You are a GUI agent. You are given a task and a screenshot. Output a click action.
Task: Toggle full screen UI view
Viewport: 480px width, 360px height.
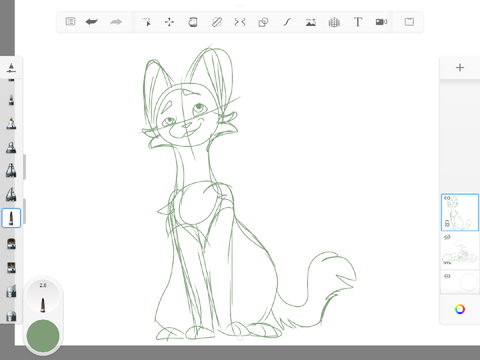tap(409, 22)
